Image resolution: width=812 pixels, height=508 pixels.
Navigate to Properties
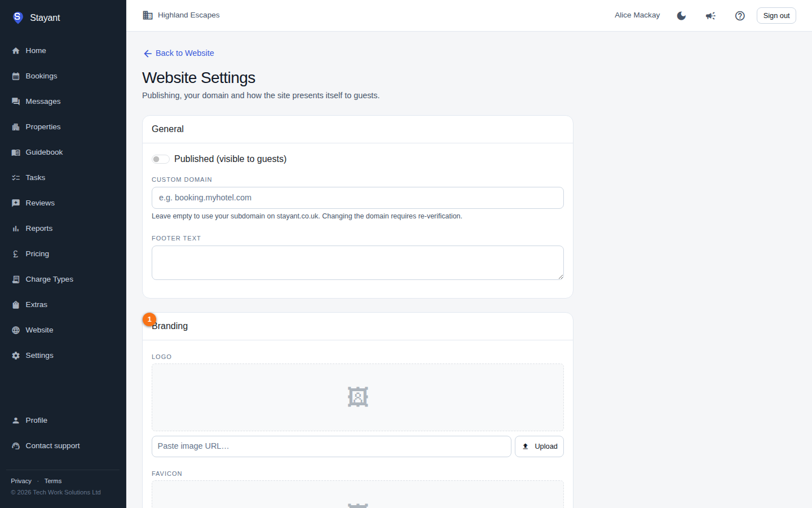tap(43, 127)
